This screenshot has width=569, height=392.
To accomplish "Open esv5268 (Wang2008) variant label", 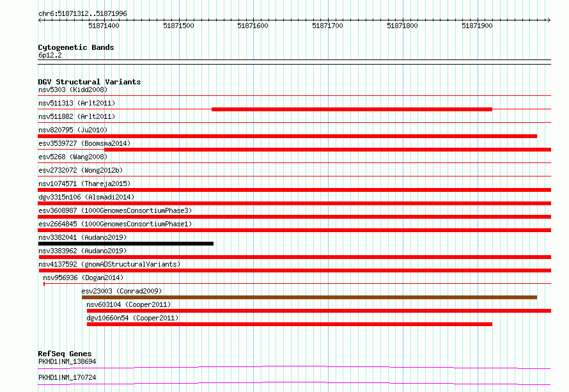I will coord(73,157).
